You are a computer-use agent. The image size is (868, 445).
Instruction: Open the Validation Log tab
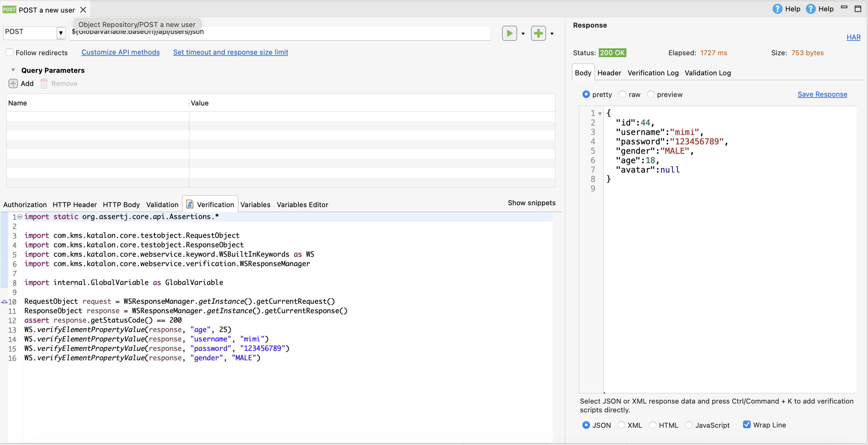click(x=708, y=73)
